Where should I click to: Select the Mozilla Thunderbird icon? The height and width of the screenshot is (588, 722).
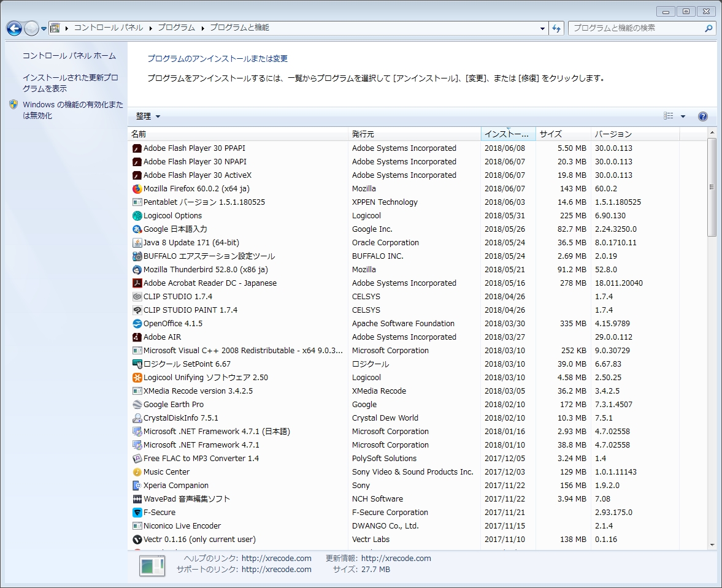coord(137,270)
